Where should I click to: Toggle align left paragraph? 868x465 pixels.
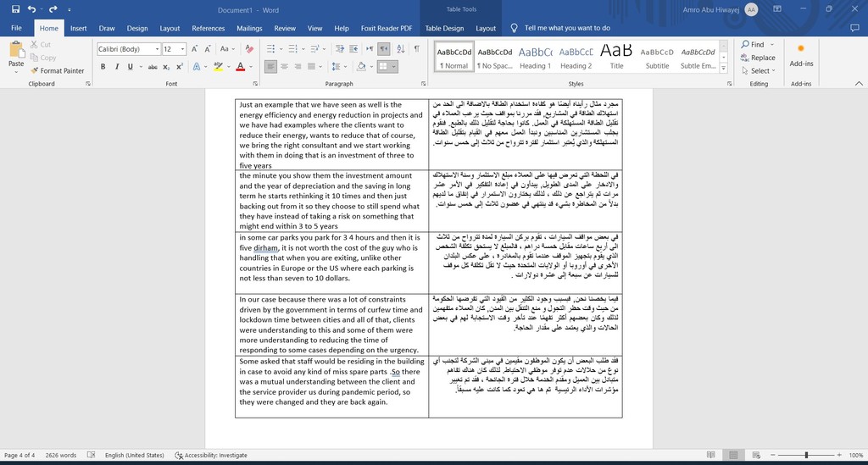tap(270, 67)
